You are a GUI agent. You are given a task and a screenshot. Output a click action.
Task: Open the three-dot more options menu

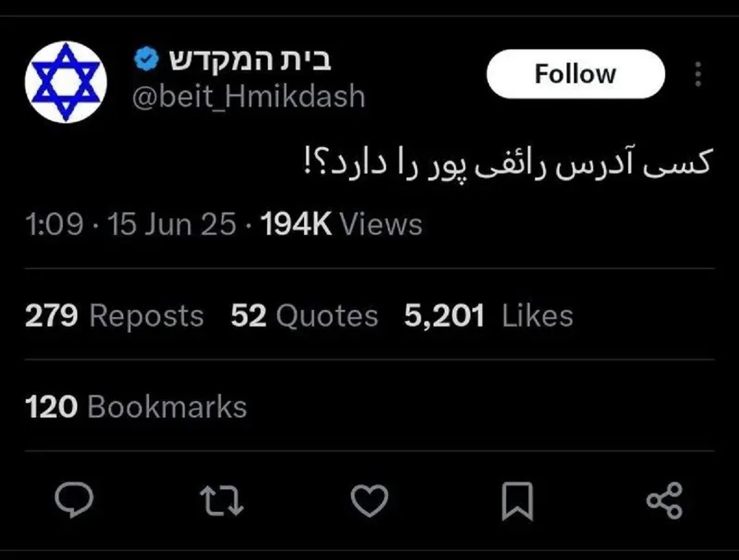click(x=698, y=74)
